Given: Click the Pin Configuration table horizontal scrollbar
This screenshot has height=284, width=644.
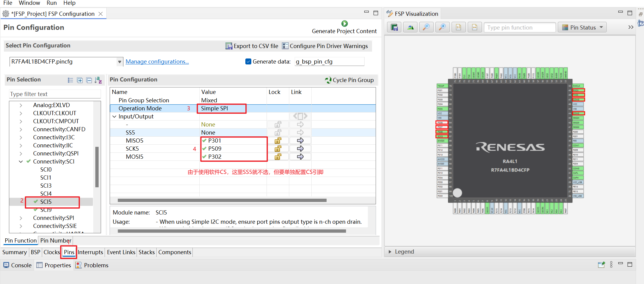Looking at the screenshot, I should [x=222, y=200].
